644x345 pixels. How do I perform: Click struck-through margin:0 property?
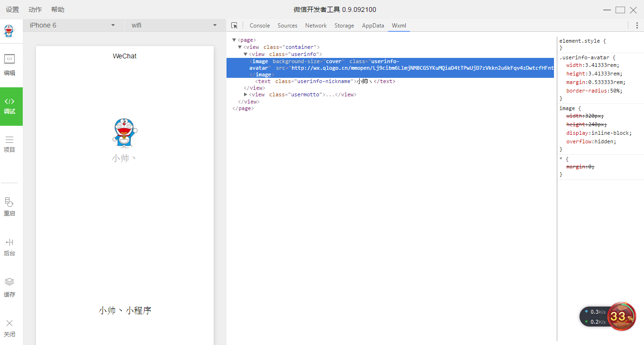[581, 167]
